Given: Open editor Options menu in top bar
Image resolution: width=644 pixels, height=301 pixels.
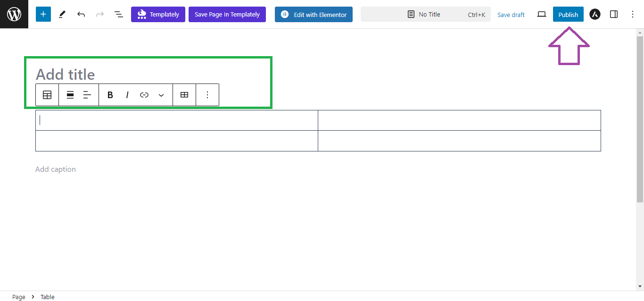Looking at the screenshot, I should (633, 14).
